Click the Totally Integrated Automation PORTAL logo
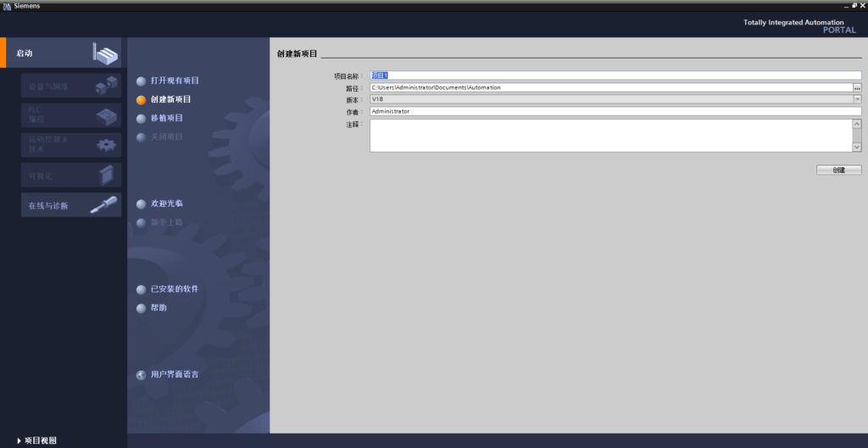Viewport: 868px width, 448px height. (800, 26)
